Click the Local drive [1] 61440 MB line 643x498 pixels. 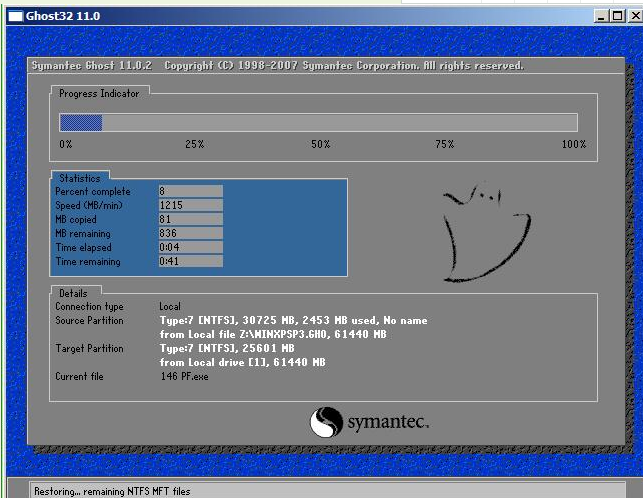242,362
